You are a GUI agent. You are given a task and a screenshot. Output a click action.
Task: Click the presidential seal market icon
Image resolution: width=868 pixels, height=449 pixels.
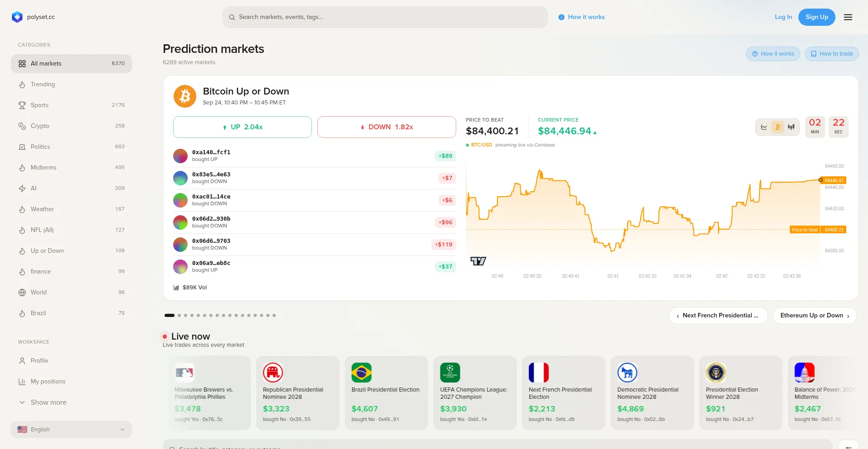716,373
